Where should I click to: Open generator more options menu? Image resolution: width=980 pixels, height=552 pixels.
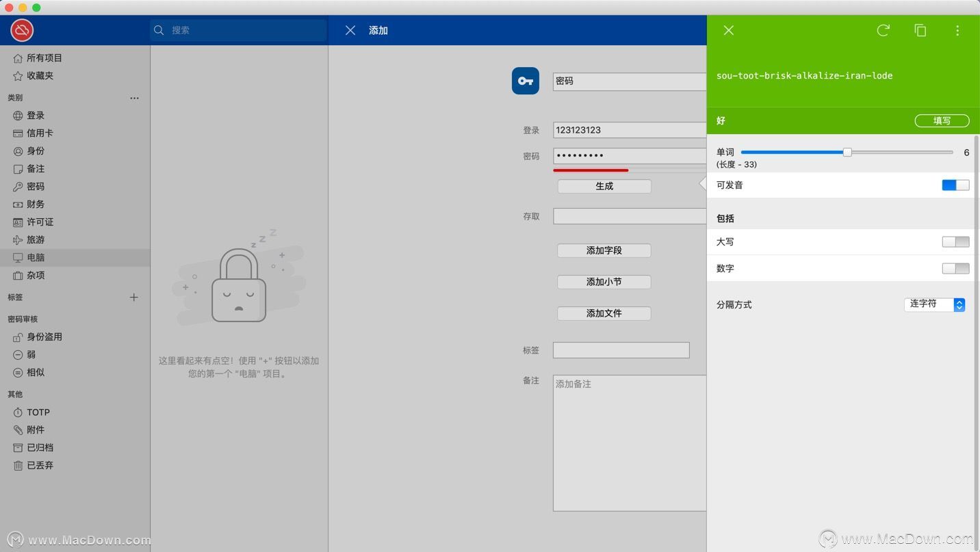[957, 30]
